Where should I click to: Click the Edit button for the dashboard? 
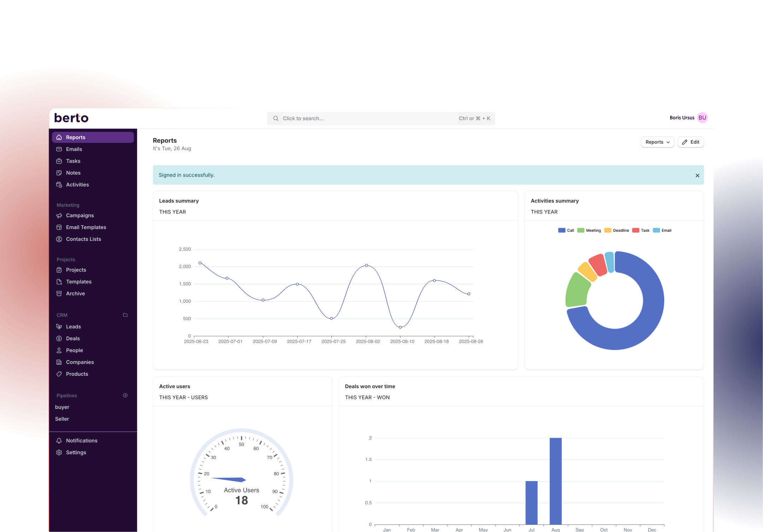pos(690,142)
